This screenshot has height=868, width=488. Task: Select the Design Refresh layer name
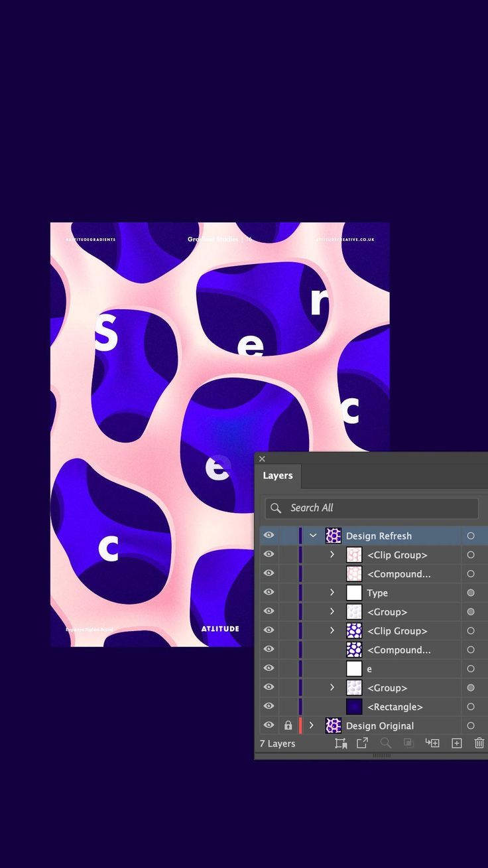(379, 536)
